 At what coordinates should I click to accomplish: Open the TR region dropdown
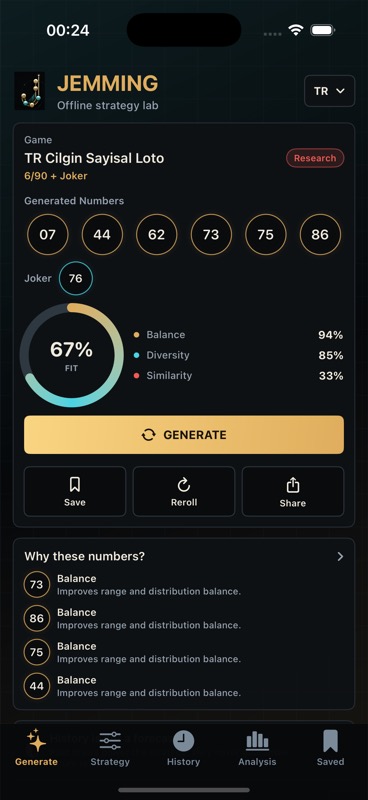click(329, 91)
